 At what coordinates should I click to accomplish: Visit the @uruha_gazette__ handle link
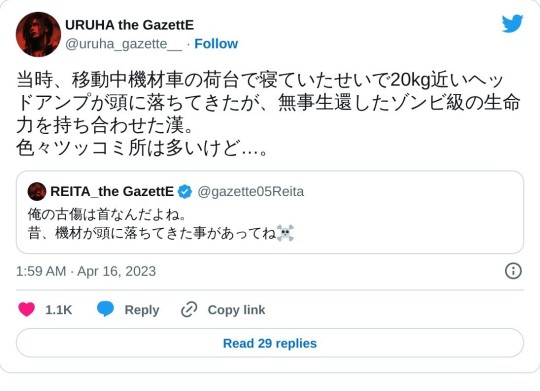point(124,44)
